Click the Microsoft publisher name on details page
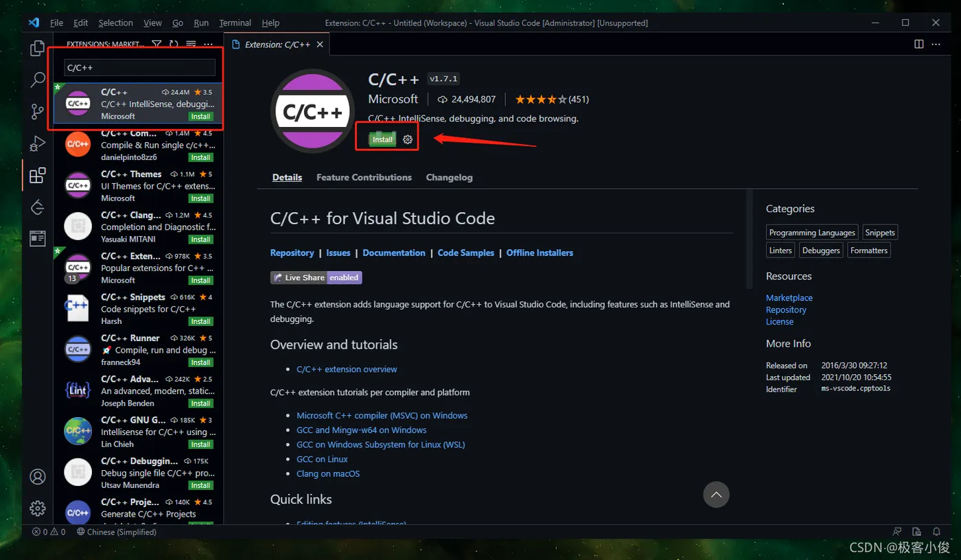Screen dimensions: 961x560 393,99
